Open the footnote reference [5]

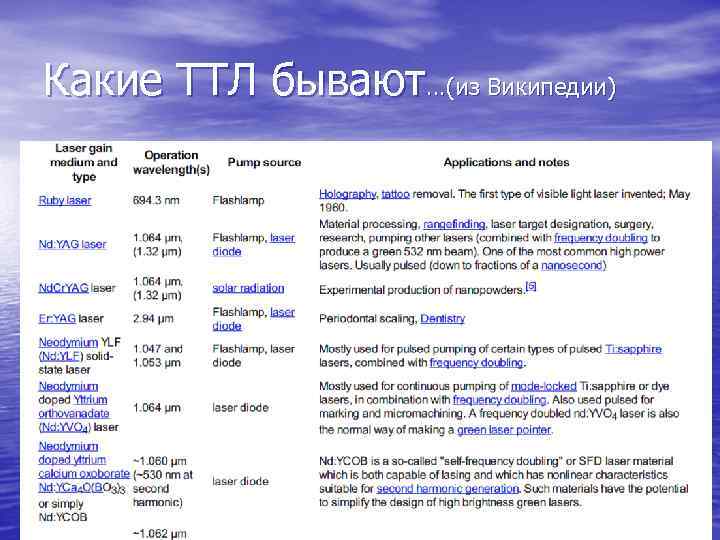[x=531, y=286]
